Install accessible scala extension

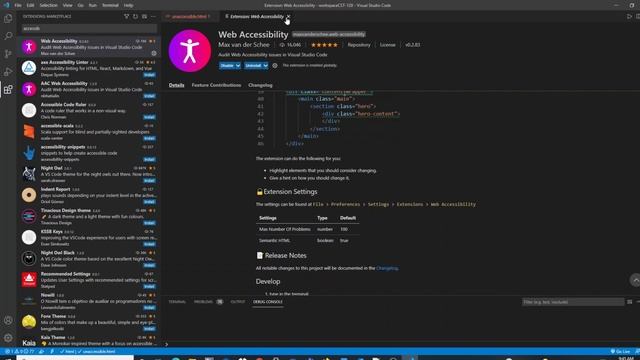point(149,138)
